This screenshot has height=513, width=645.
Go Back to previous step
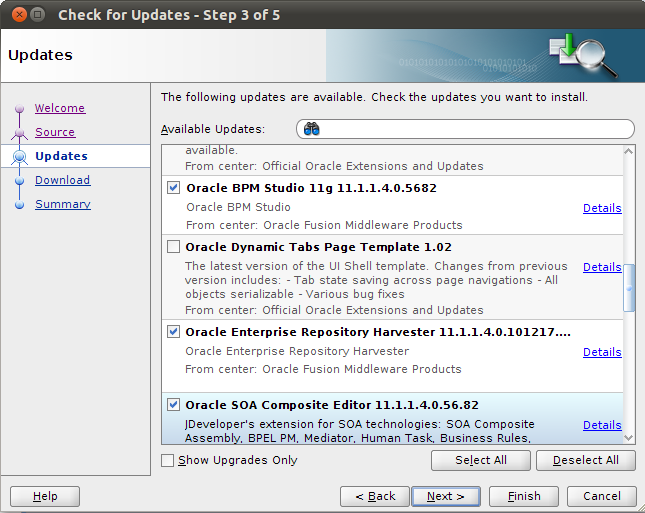[375, 497]
